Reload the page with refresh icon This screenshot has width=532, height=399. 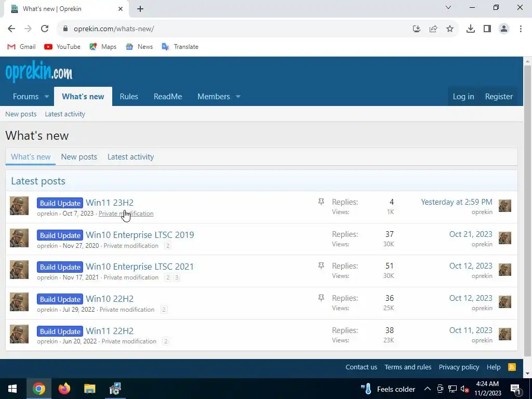[x=45, y=29]
